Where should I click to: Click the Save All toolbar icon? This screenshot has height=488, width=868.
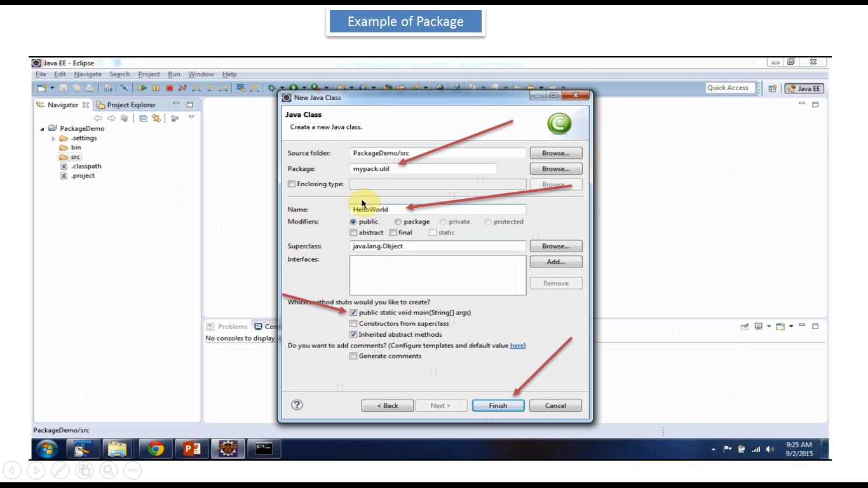[77, 88]
